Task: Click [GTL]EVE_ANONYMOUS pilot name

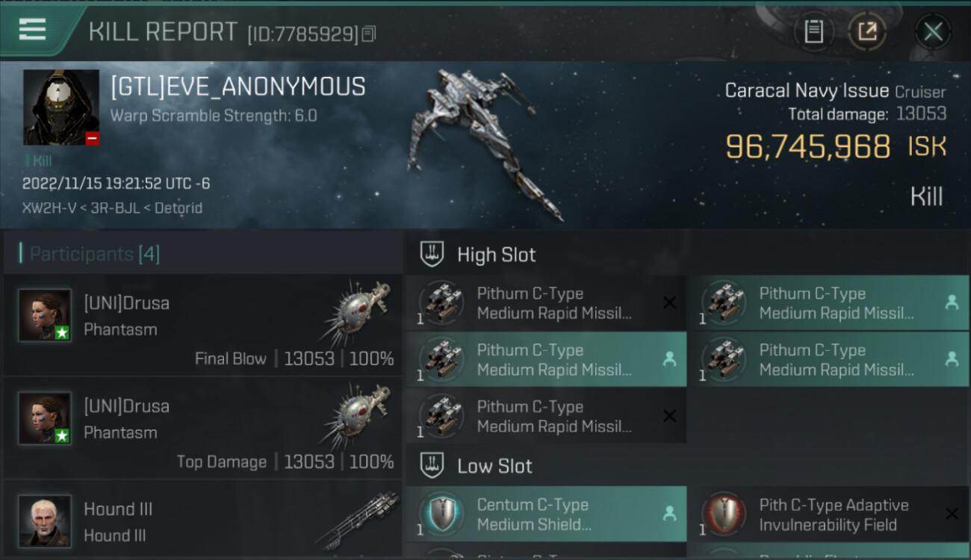Action: click(x=238, y=87)
